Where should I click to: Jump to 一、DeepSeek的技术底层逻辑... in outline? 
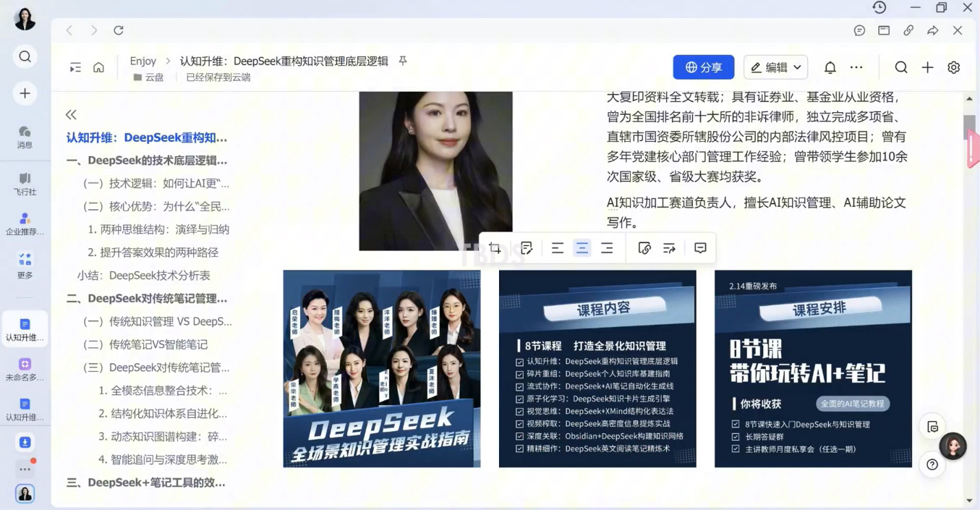click(x=147, y=161)
